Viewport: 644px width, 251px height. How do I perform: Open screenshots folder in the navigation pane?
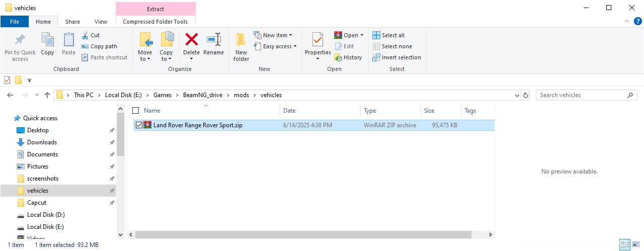click(43, 179)
